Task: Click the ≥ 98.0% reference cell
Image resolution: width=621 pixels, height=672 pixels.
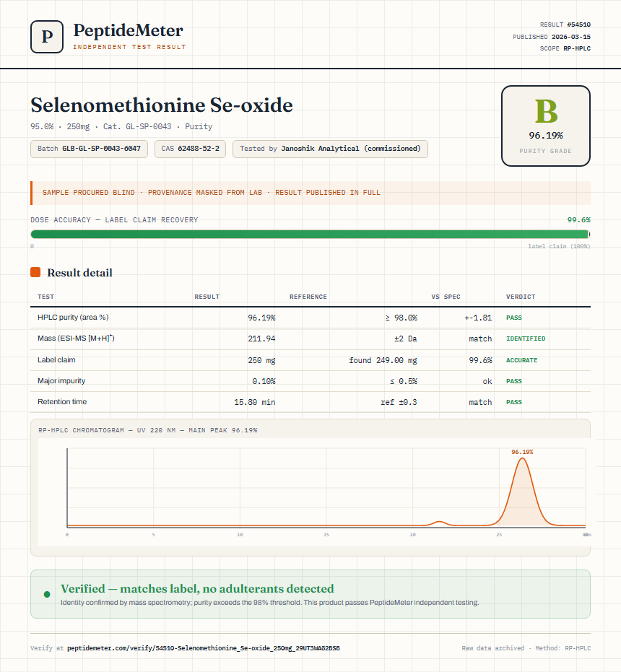Action: 401,318
